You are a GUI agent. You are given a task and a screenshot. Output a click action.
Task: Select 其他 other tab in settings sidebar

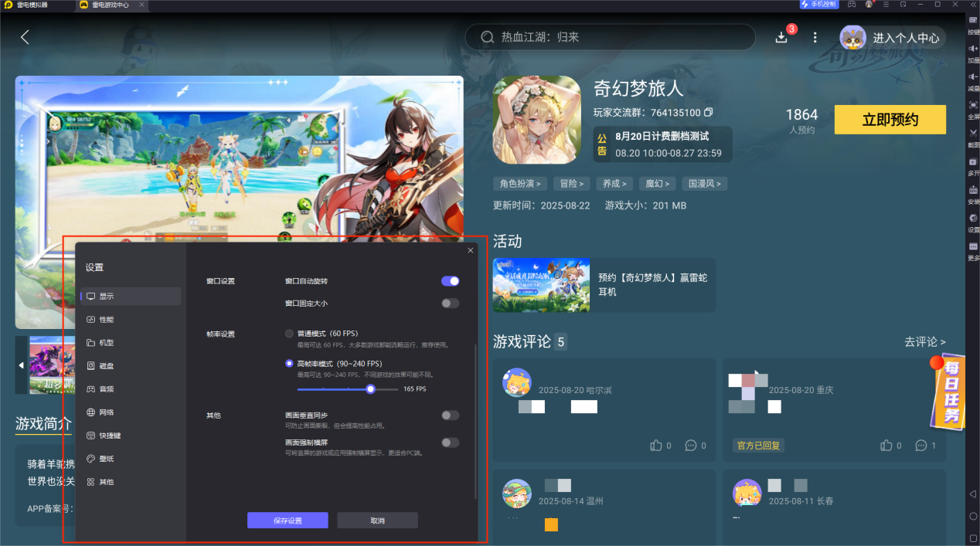131,482
